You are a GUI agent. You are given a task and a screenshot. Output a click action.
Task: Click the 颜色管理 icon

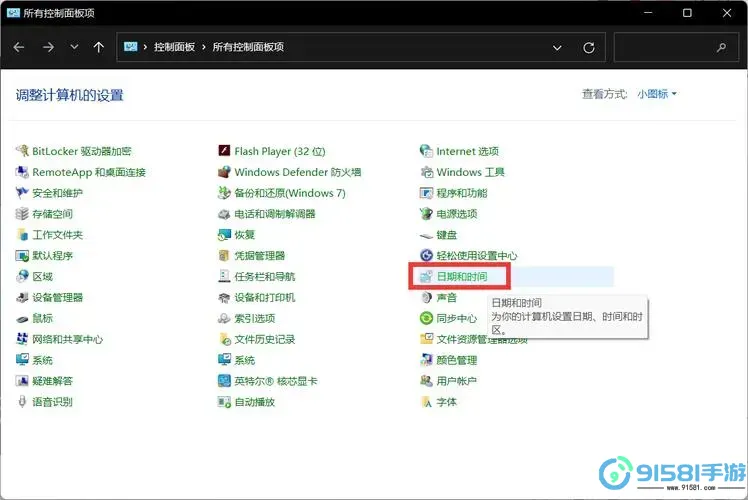click(x=426, y=360)
